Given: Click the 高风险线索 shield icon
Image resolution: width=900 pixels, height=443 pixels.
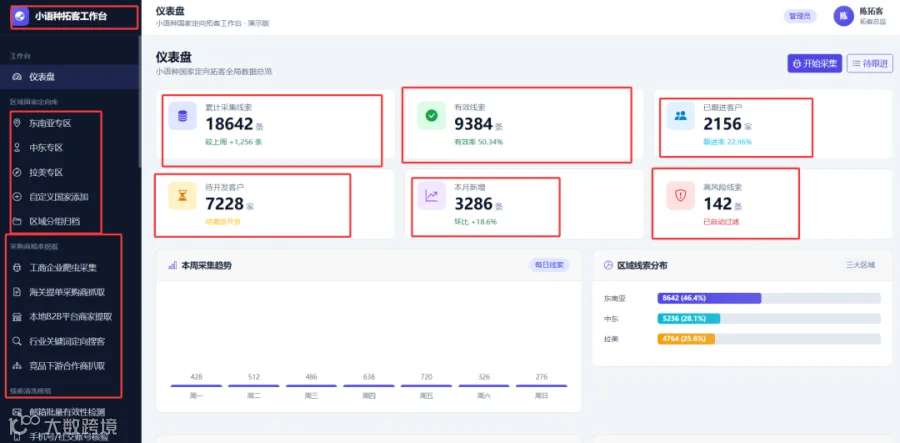Looking at the screenshot, I should 681,196.
